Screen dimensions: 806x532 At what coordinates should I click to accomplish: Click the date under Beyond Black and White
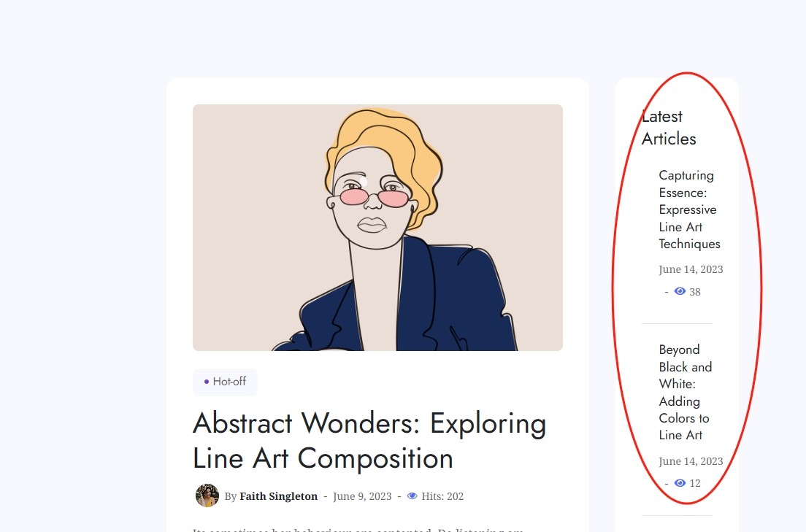(691, 461)
